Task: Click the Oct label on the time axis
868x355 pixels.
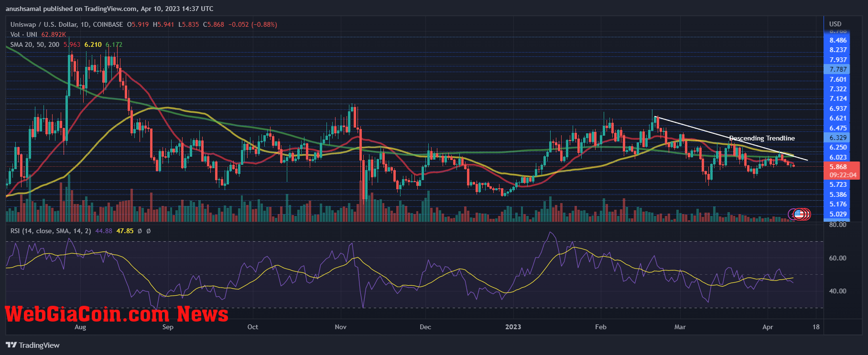Action: pos(253,327)
